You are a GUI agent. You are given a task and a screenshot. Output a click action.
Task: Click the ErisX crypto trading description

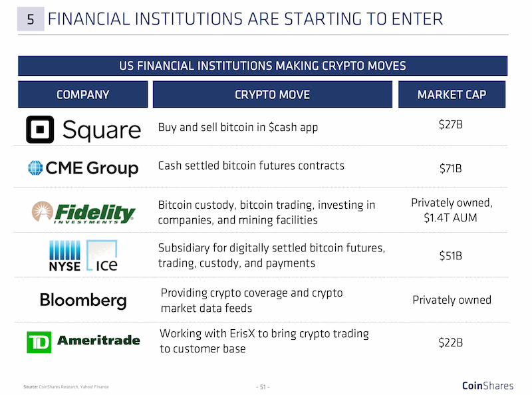pyautogui.click(x=264, y=341)
